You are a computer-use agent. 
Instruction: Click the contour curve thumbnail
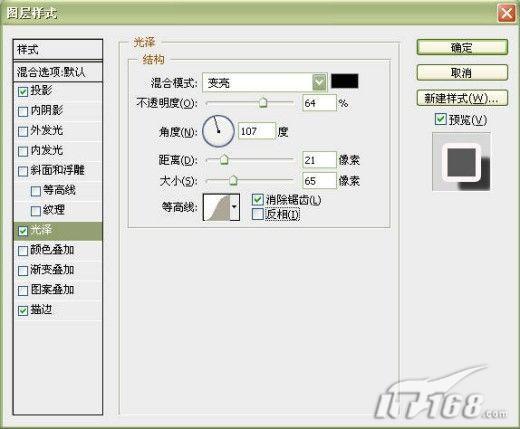pyautogui.click(x=217, y=208)
